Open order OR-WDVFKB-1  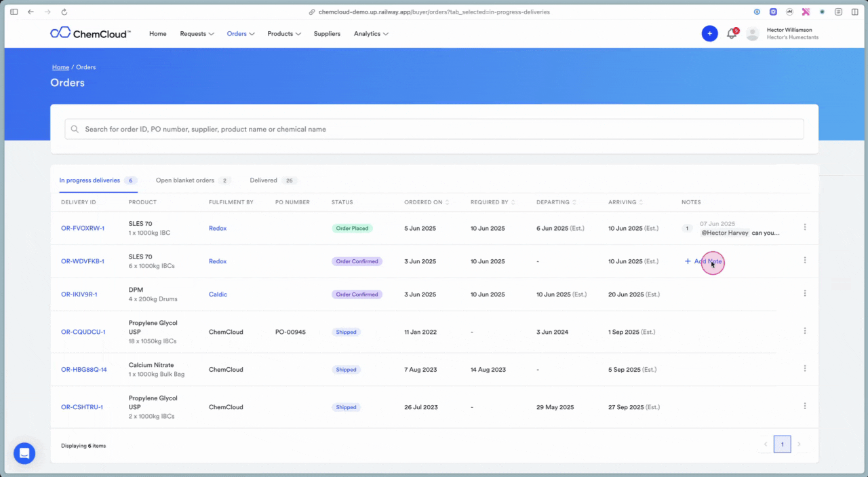pos(83,261)
